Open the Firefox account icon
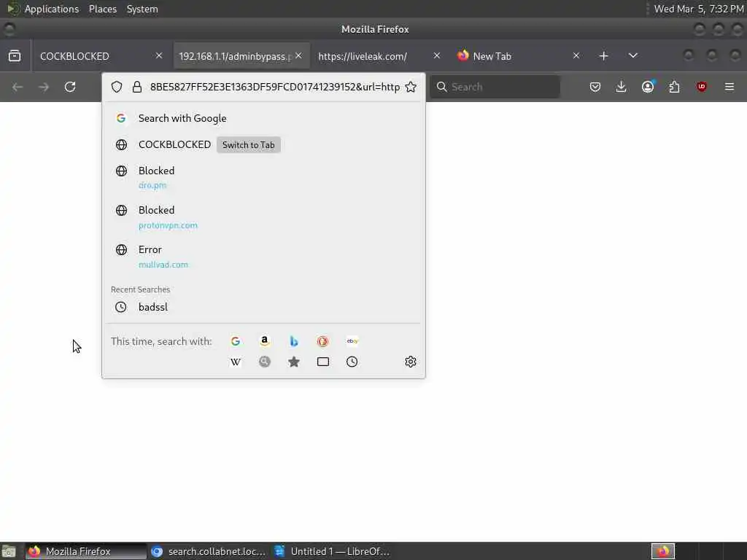 (x=648, y=87)
